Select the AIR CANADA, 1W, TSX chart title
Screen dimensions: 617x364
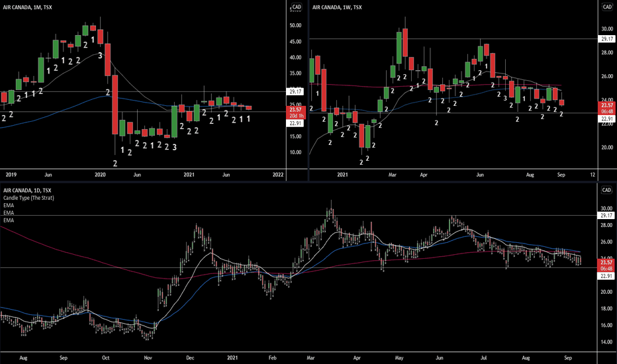[x=337, y=7]
